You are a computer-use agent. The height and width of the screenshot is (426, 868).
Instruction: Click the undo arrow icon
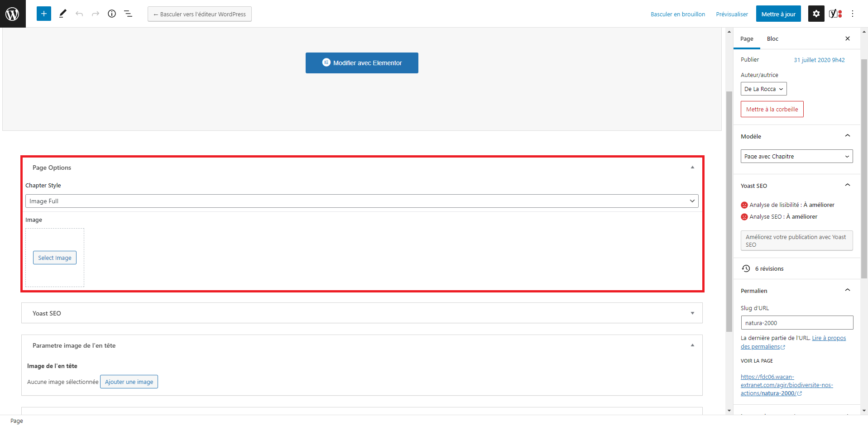tap(79, 14)
